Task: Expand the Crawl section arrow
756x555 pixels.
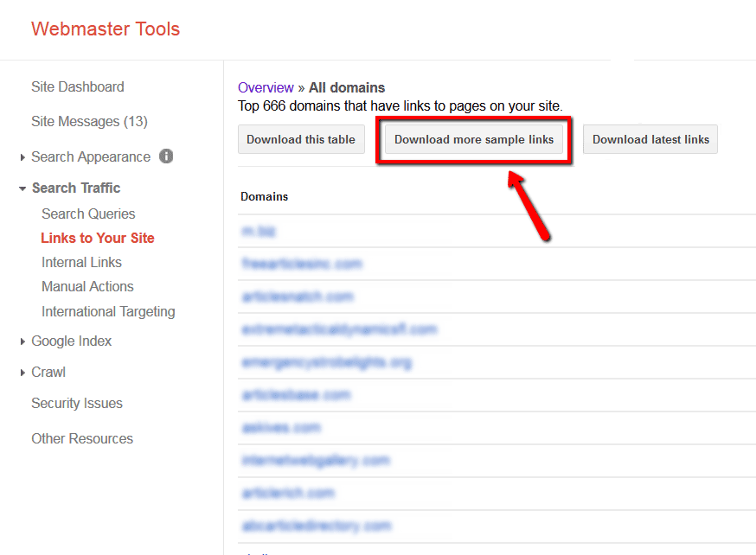Action: tap(22, 373)
